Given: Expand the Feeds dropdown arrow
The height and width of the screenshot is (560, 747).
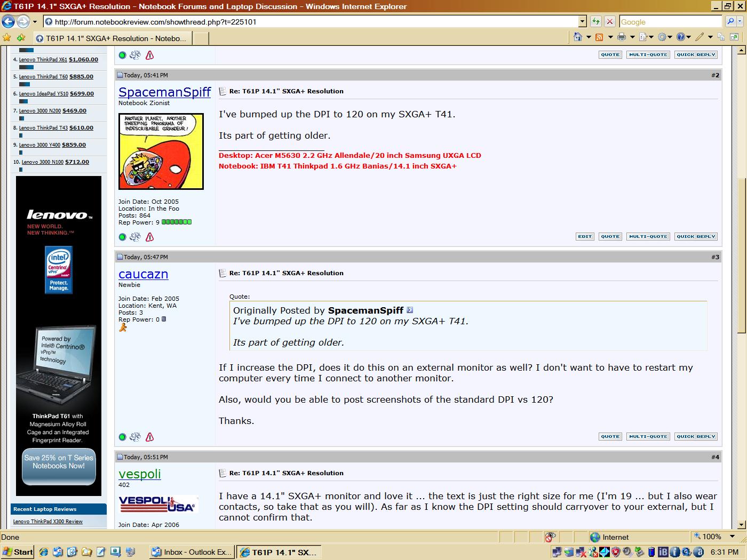Looking at the screenshot, I should point(610,37).
